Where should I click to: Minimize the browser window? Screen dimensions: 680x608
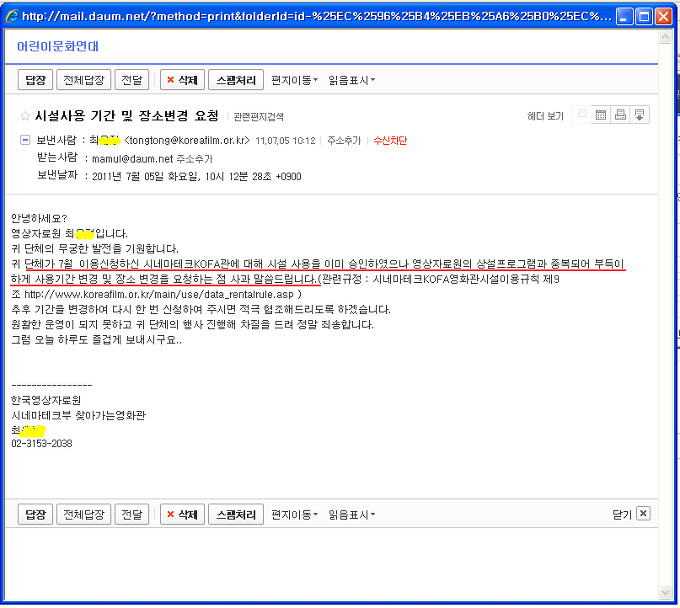coord(624,16)
